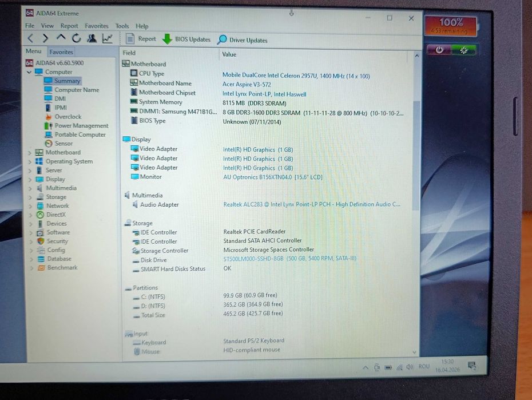Click the Software icon in the tree

tap(41, 232)
